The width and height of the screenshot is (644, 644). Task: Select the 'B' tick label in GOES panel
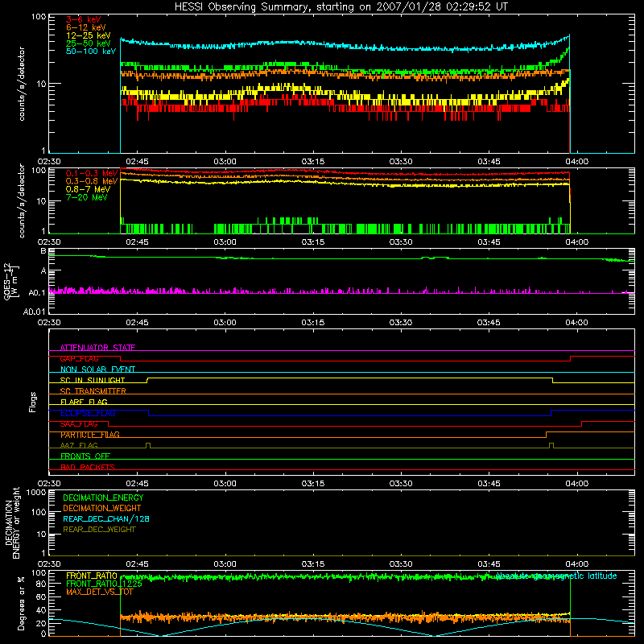coord(43,251)
